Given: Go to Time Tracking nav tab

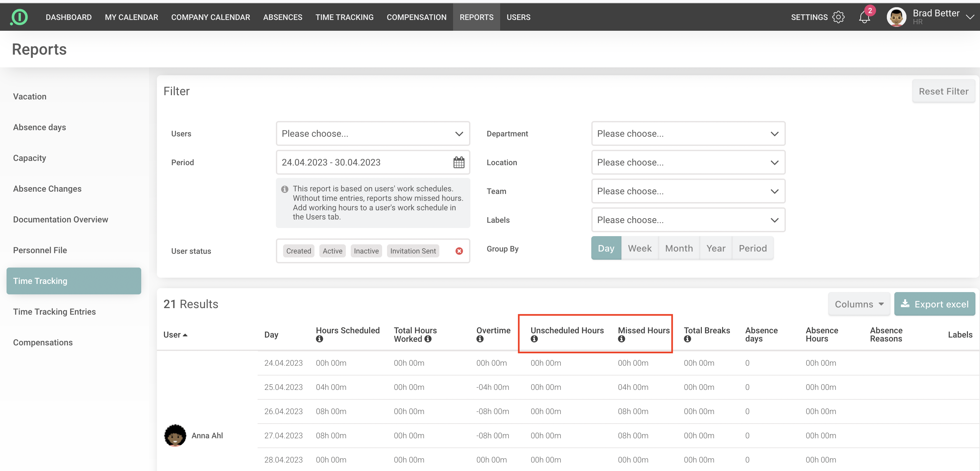Looking at the screenshot, I should tap(344, 17).
